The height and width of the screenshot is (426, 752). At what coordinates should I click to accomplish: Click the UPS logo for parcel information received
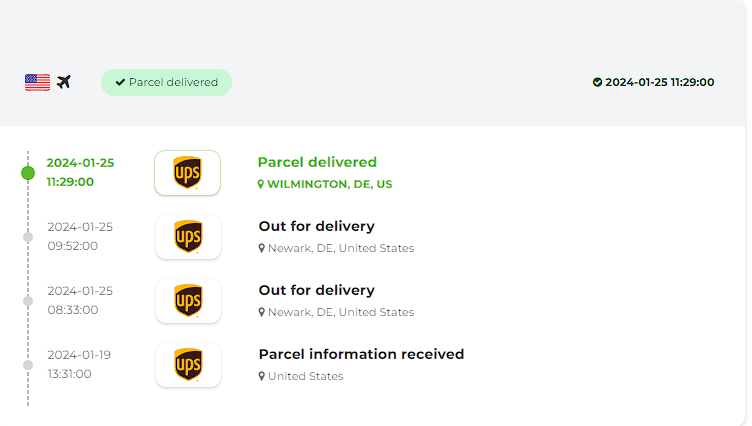[188, 365]
